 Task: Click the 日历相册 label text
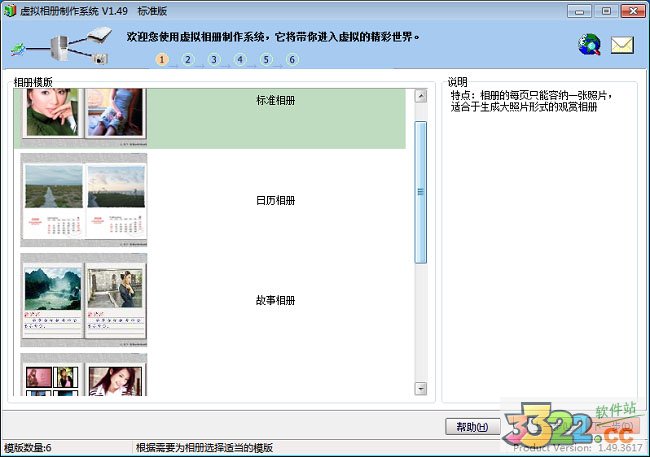(276, 201)
